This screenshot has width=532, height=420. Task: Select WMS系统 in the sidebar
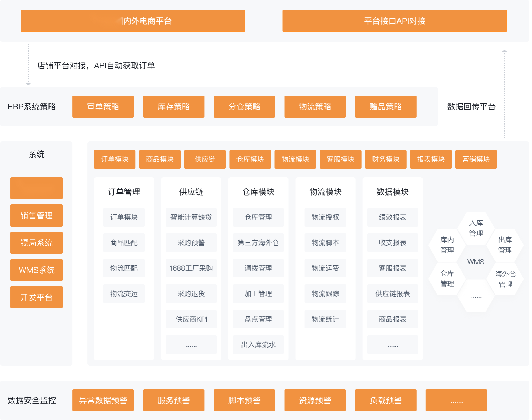(36, 270)
